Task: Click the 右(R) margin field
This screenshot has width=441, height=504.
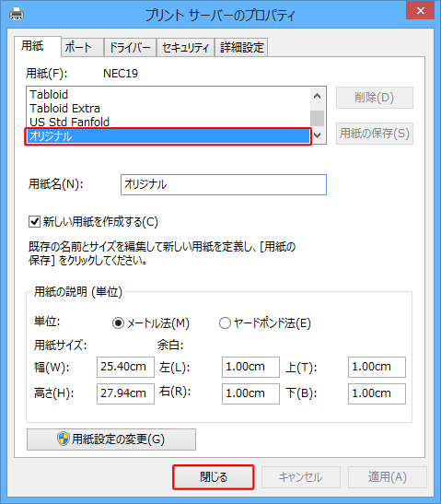Action: pos(250,393)
